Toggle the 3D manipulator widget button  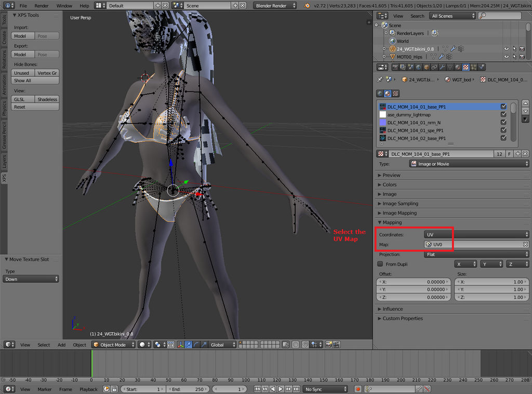[180, 345]
